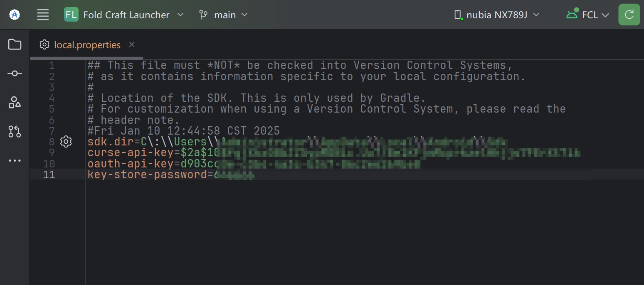This screenshot has height=285, width=644.
Task: Open the Android Studio logo menu
Action: pos(15,15)
